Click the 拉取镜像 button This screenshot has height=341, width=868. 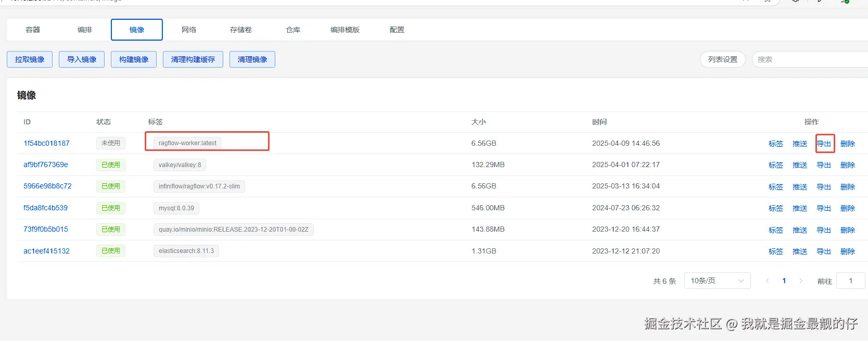coord(30,59)
